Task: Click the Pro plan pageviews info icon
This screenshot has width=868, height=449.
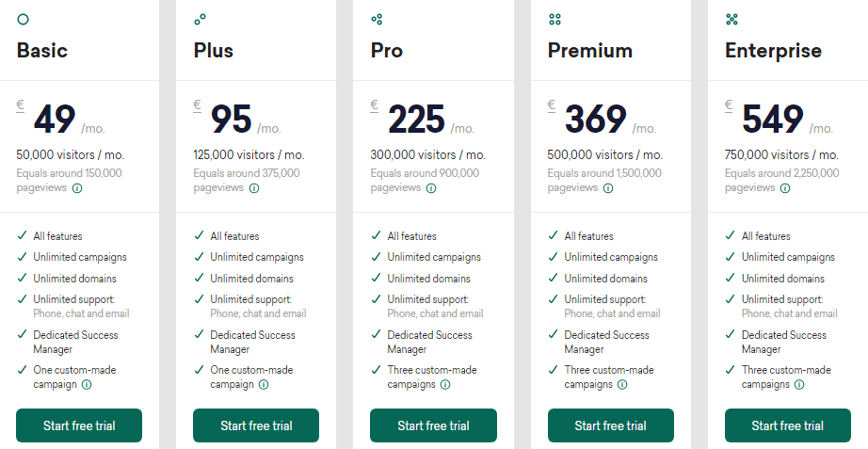Action: pos(431,188)
